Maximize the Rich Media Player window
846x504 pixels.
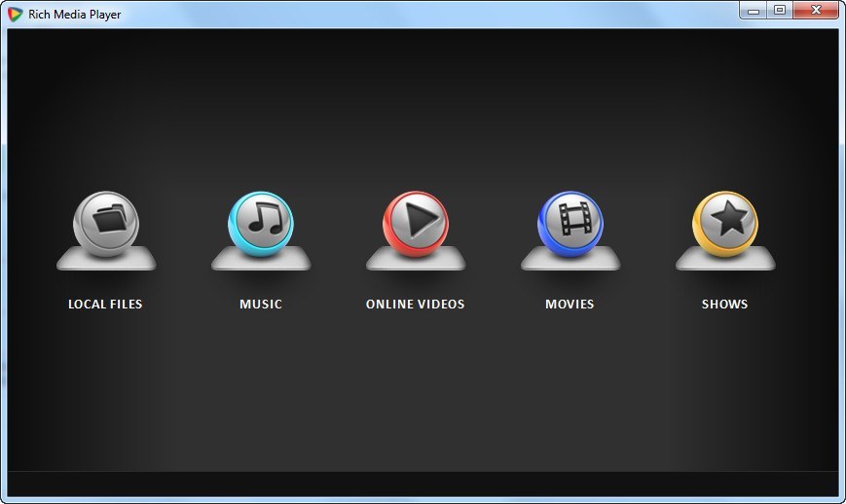780,11
